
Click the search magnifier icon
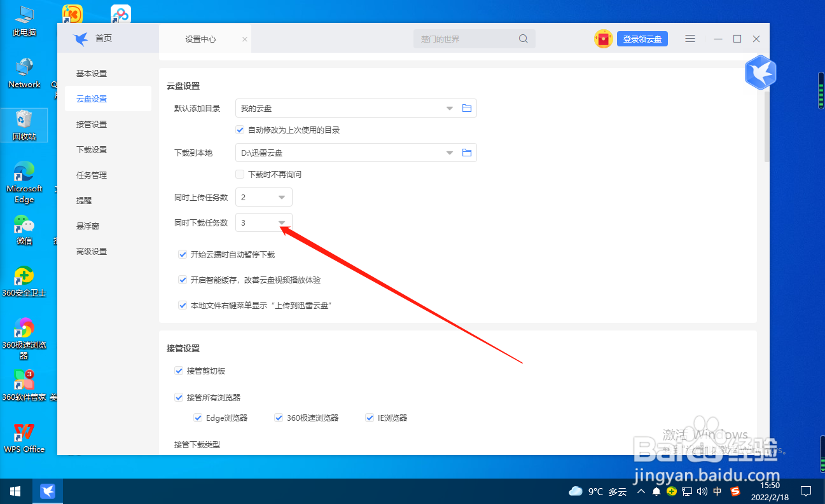click(523, 39)
